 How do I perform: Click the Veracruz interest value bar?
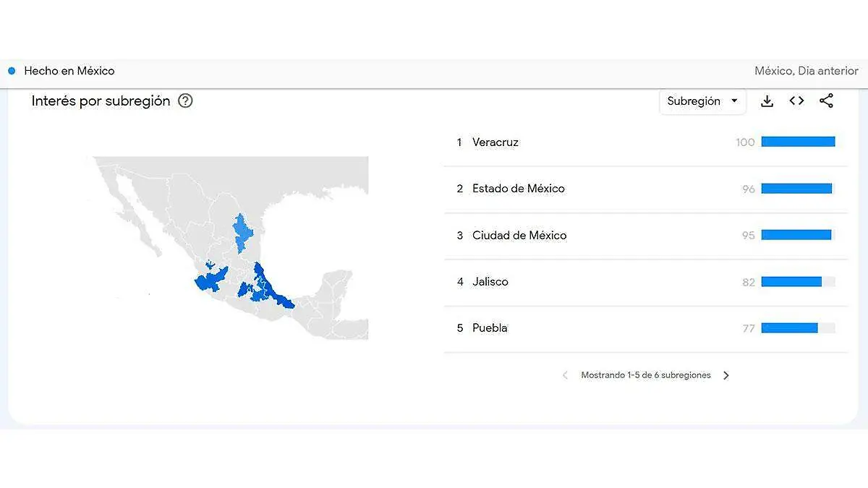click(x=798, y=141)
